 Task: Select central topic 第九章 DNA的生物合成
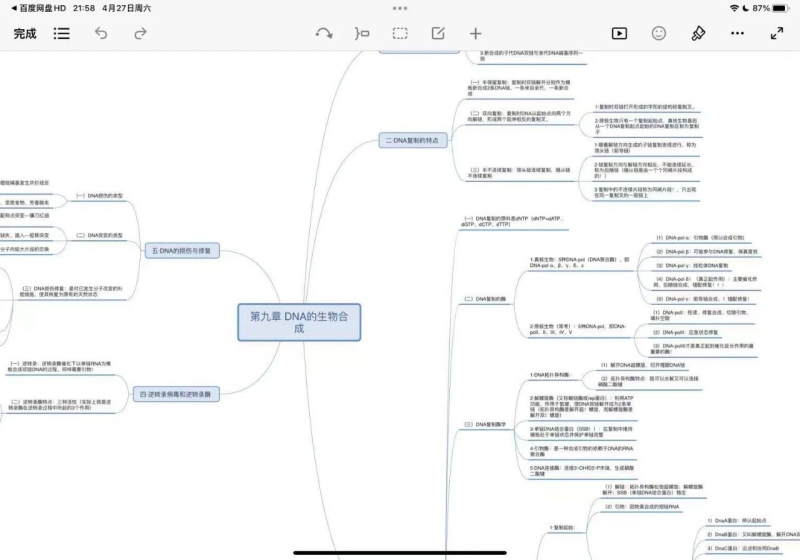click(299, 322)
